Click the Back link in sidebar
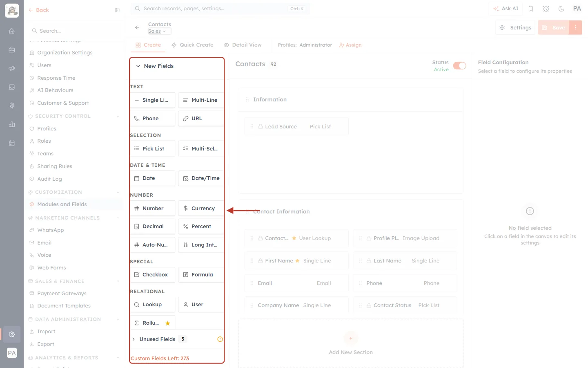The width and height of the screenshot is (588, 368). click(39, 10)
